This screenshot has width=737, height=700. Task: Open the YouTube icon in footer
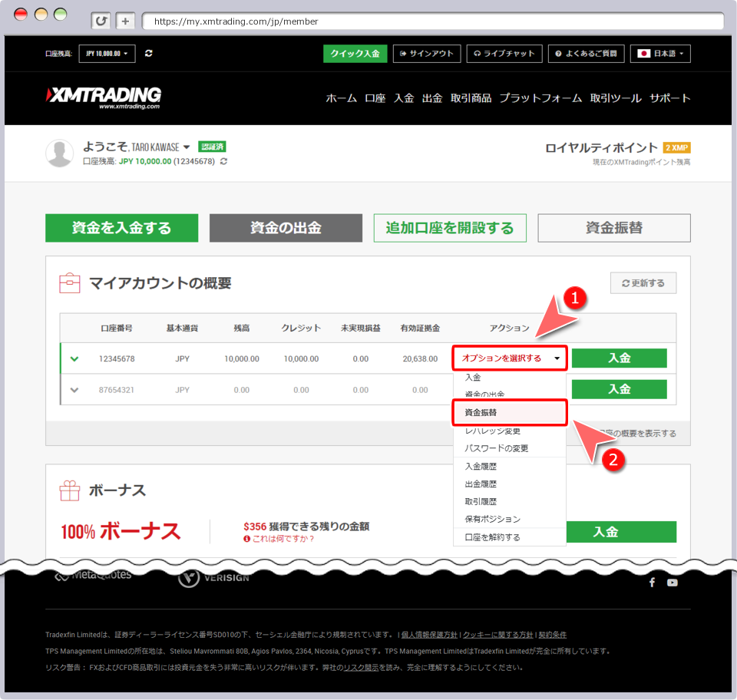(x=673, y=583)
